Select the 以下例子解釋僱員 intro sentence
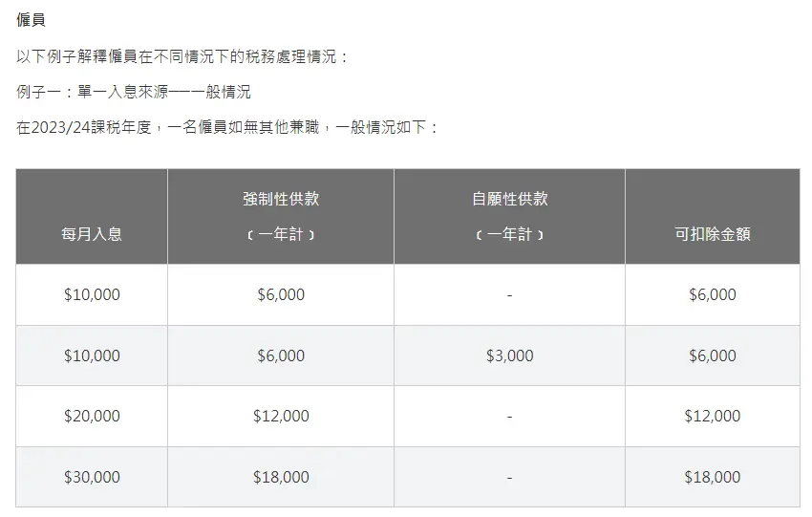This screenshot has width=812, height=517. tap(182, 56)
